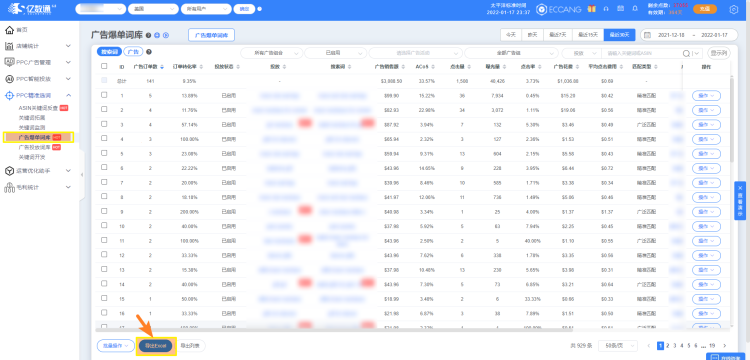Click the table vertical scrollbar
The width and height of the screenshot is (750, 360).
(x=732, y=120)
